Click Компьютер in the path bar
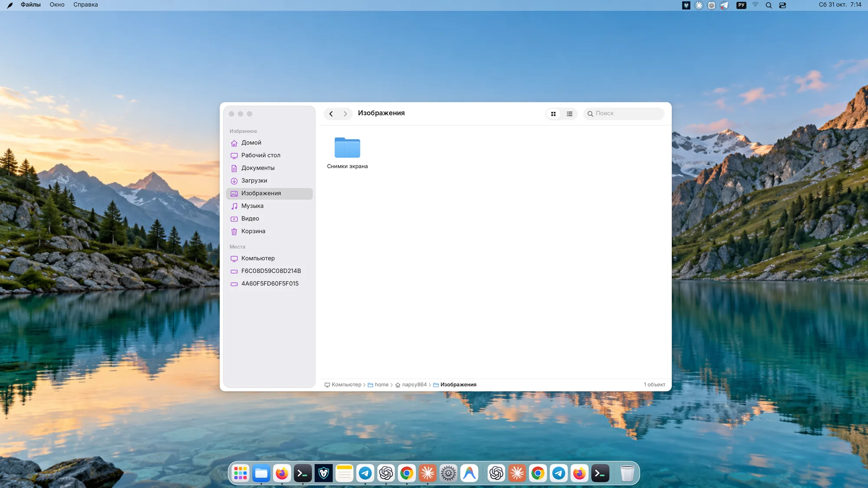 click(x=343, y=385)
